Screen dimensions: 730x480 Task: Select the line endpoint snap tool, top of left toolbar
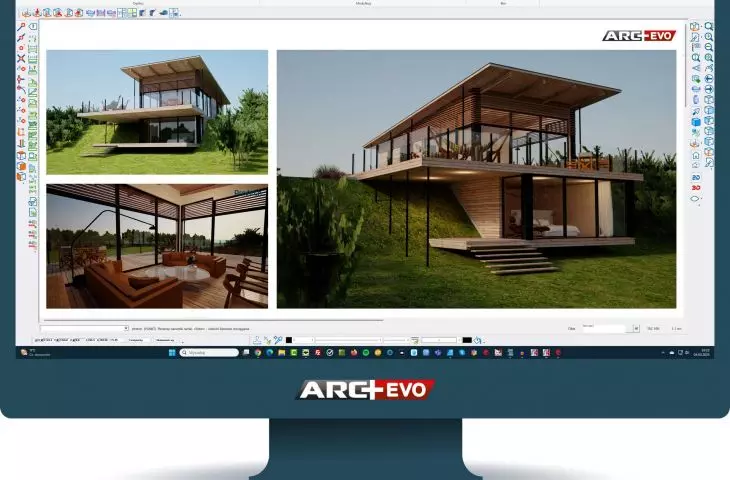[21, 26]
